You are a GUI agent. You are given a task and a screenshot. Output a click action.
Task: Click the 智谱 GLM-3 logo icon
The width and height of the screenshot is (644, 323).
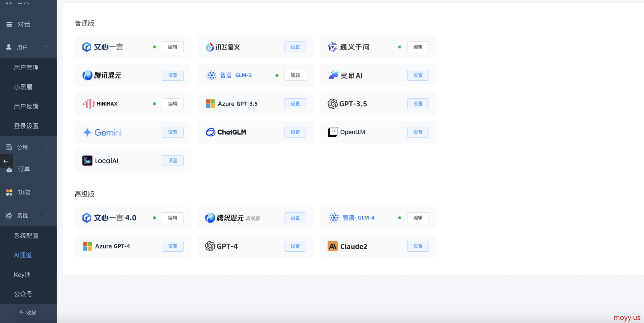coord(211,75)
